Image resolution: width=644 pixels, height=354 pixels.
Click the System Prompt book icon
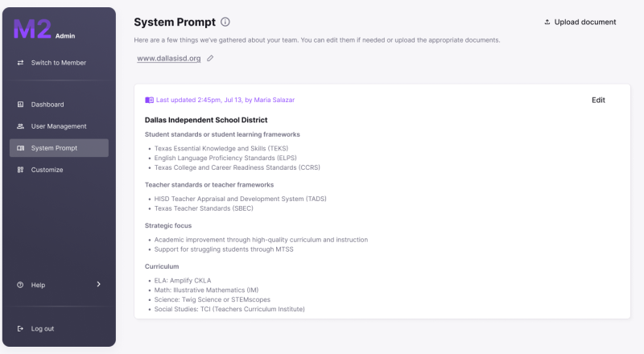click(20, 148)
